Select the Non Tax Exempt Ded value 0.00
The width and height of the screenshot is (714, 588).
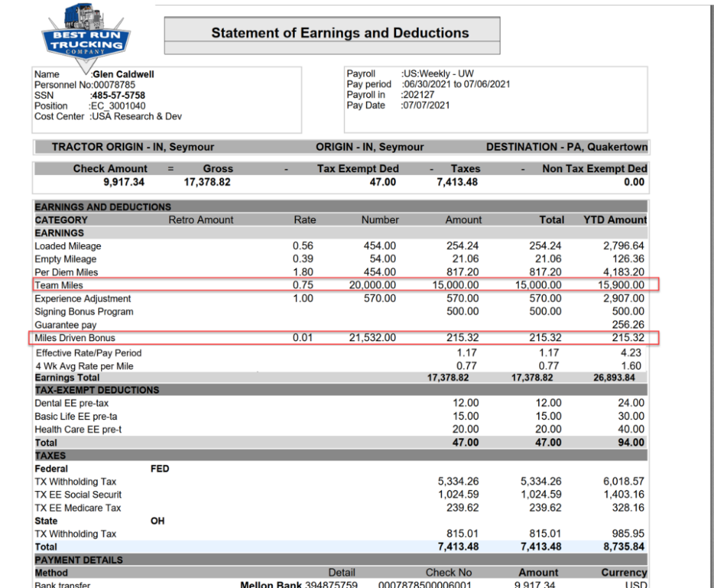coord(635,182)
